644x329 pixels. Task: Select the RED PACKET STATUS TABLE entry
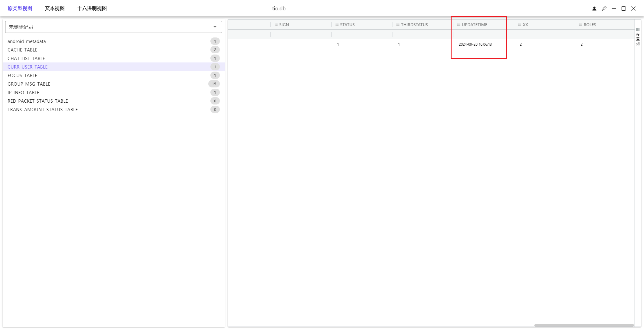[114, 101]
